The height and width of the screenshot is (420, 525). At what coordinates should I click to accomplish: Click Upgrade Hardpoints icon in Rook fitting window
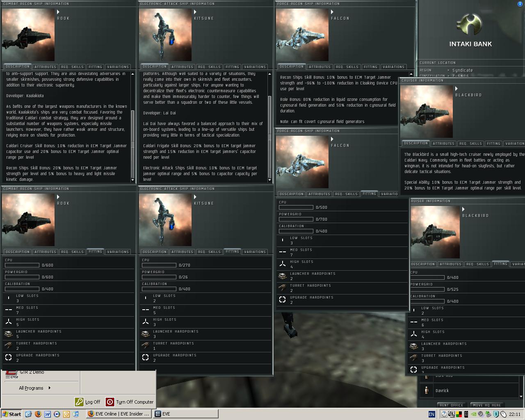(x=9, y=358)
